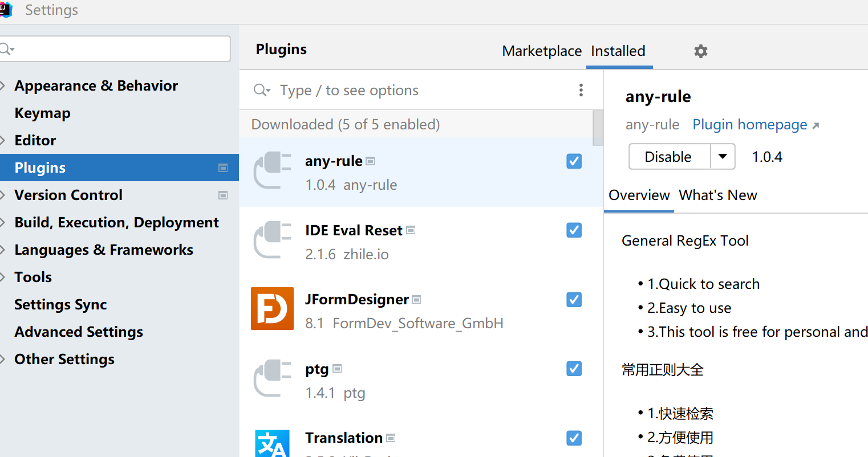Click the small tag icon next to Translation
868x457 pixels.
pos(391,438)
